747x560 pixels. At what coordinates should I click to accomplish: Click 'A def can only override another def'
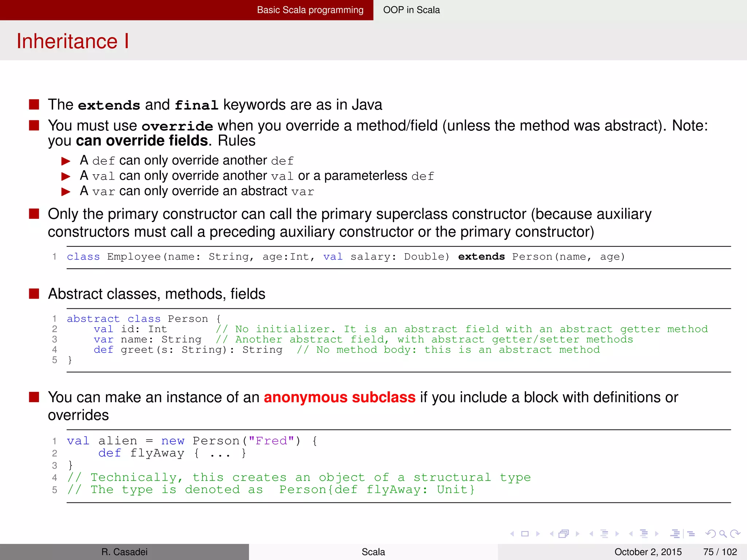click(x=187, y=160)
